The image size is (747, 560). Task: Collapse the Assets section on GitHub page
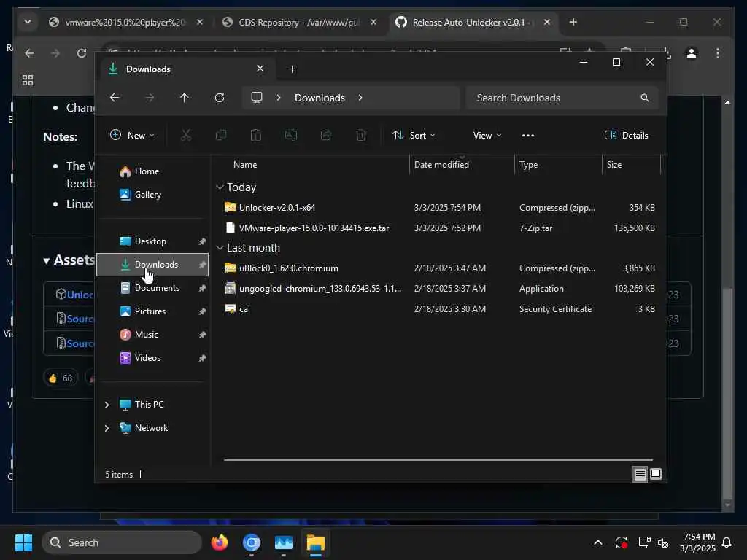pos(46,261)
